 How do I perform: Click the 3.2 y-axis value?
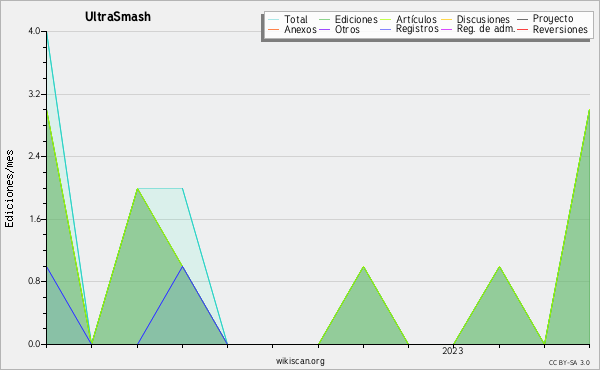click(34, 94)
